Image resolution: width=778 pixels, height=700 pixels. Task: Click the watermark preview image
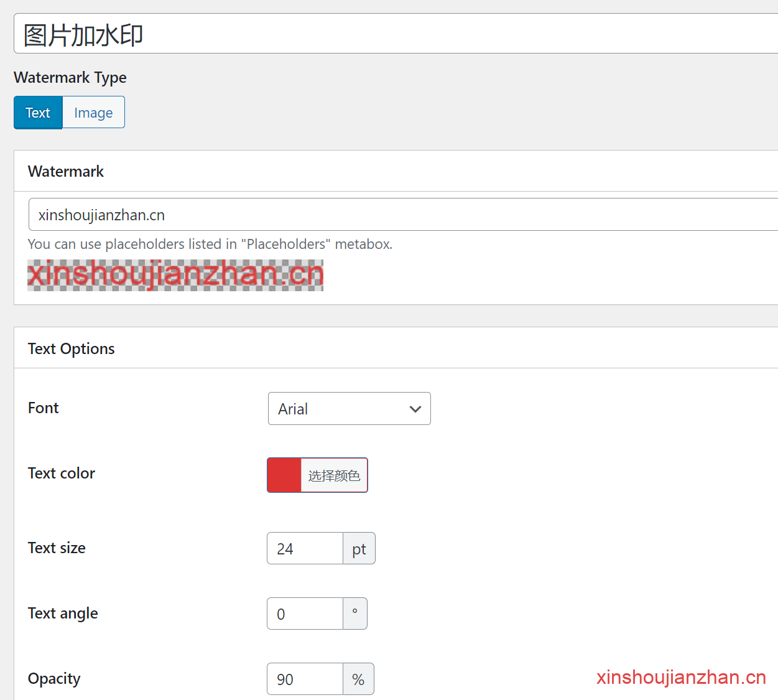175,275
